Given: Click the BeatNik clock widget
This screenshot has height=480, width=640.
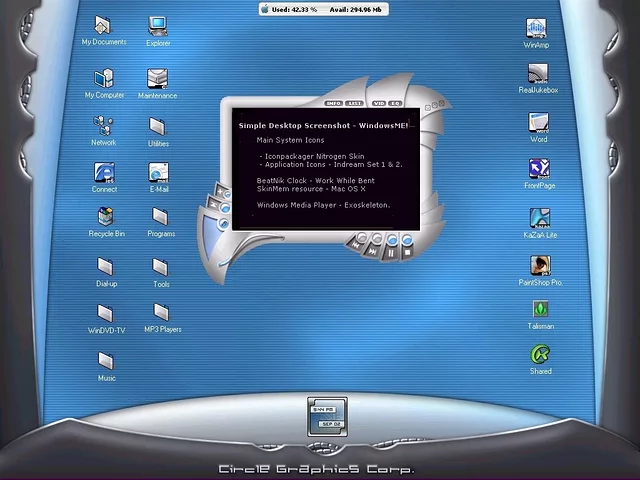Looking at the screenshot, I should coord(327,416).
